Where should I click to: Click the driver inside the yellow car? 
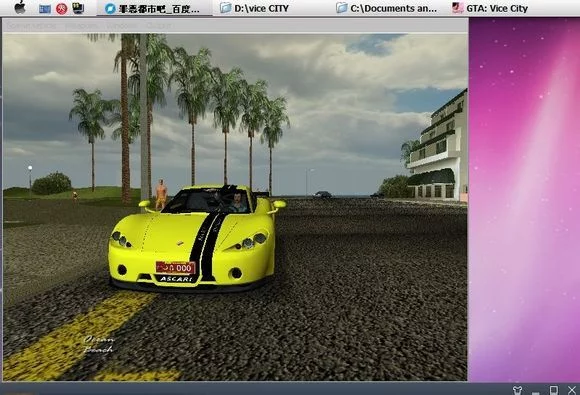point(238,202)
